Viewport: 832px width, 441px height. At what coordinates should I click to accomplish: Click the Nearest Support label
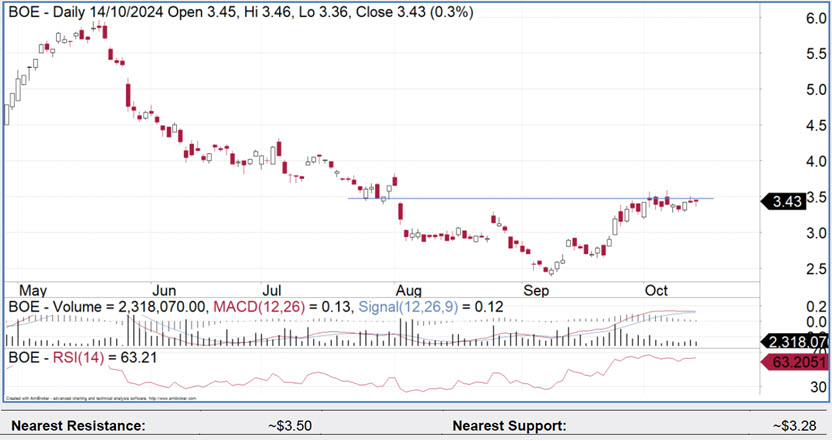[x=508, y=425]
